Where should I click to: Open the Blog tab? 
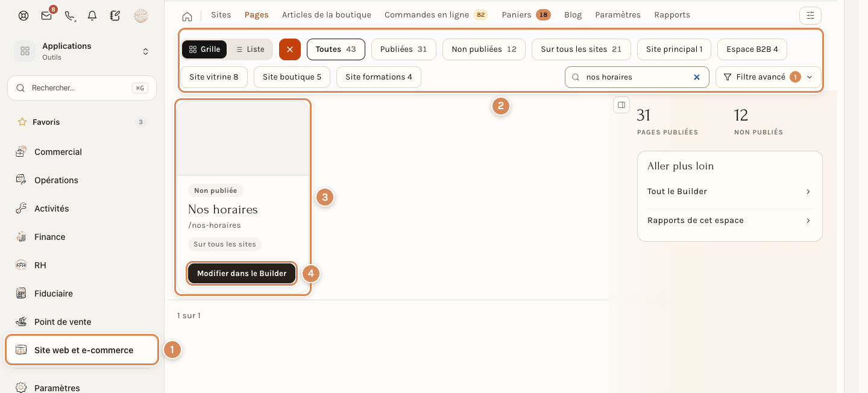pyautogui.click(x=573, y=15)
